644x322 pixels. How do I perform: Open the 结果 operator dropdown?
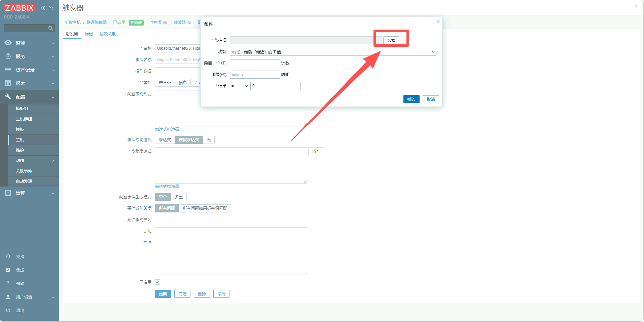(239, 86)
